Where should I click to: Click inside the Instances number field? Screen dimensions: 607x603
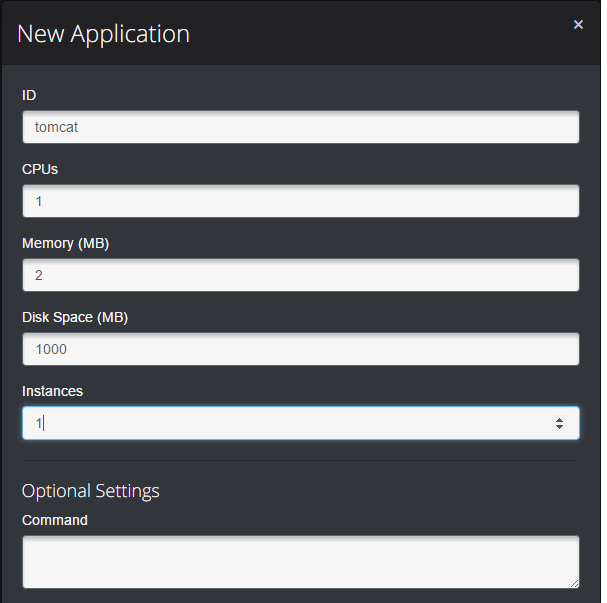pos(280,423)
